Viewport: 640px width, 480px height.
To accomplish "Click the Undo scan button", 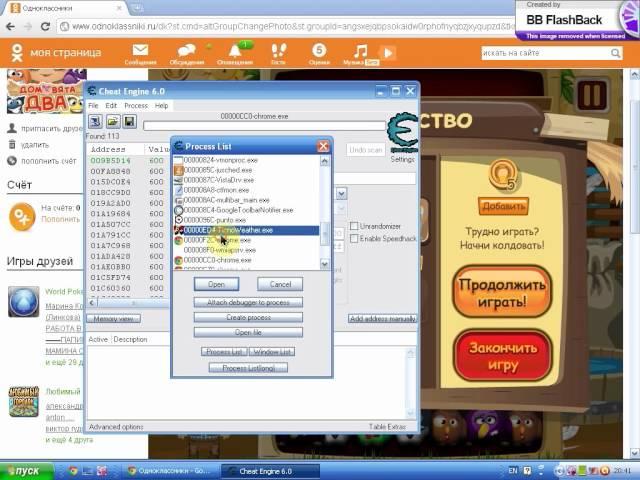I will tap(366, 150).
